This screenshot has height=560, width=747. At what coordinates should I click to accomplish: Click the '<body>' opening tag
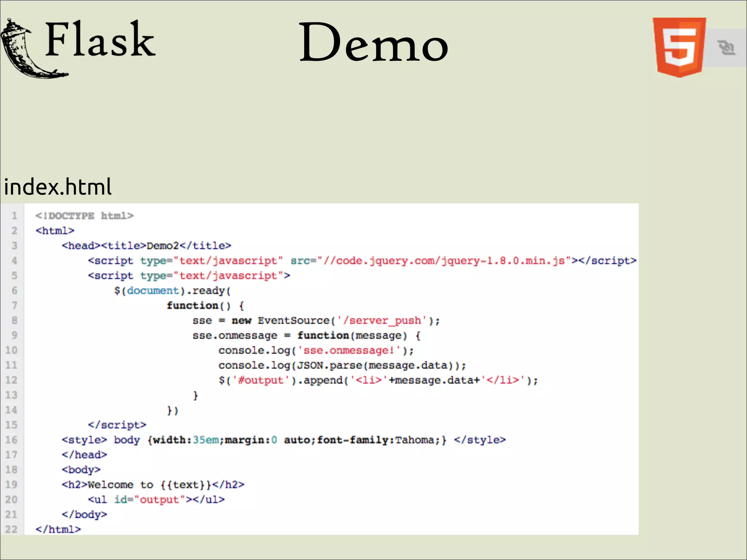81,470
